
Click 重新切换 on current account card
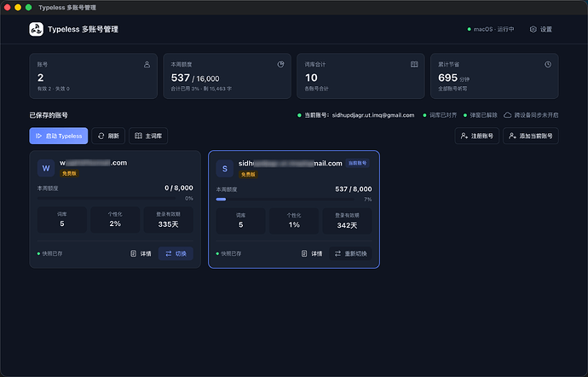350,253
